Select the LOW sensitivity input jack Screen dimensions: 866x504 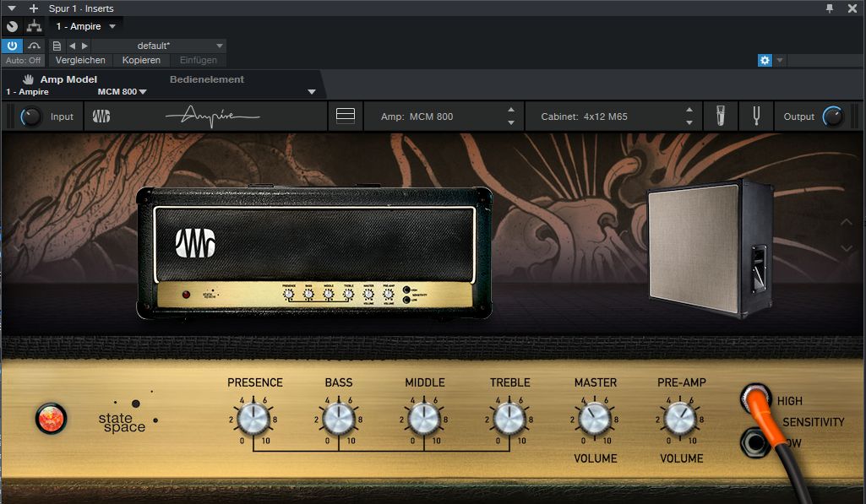(754, 442)
